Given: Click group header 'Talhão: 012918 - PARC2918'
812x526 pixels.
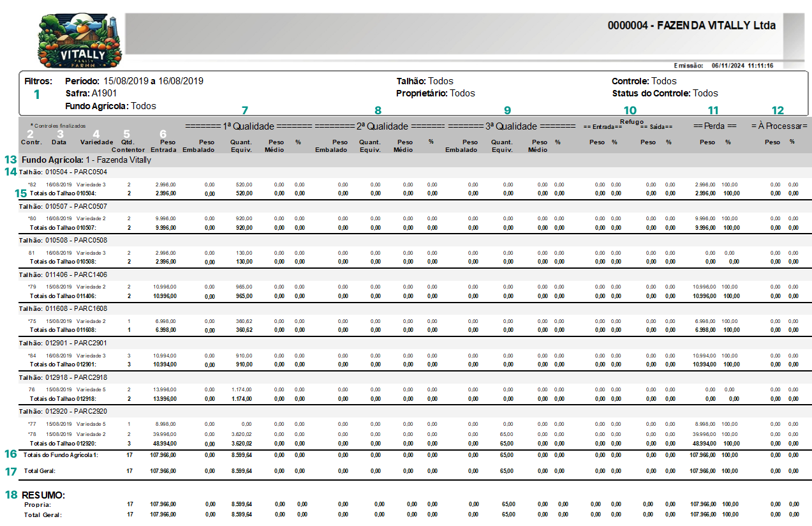Looking at the screenshot, I should [63, 377].
